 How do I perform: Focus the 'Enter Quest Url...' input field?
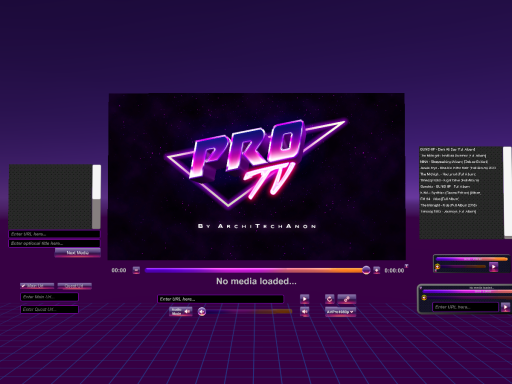point(50,309)
